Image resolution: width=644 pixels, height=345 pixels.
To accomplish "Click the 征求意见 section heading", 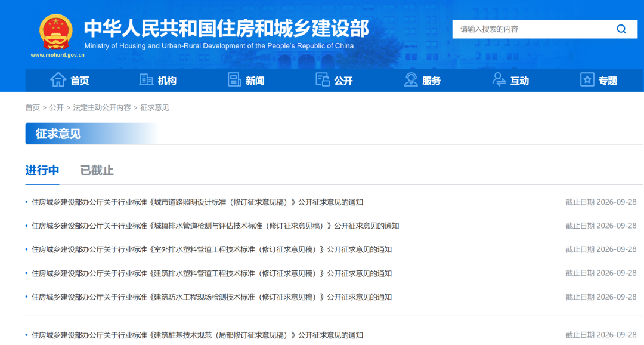I will click(58, 134).
